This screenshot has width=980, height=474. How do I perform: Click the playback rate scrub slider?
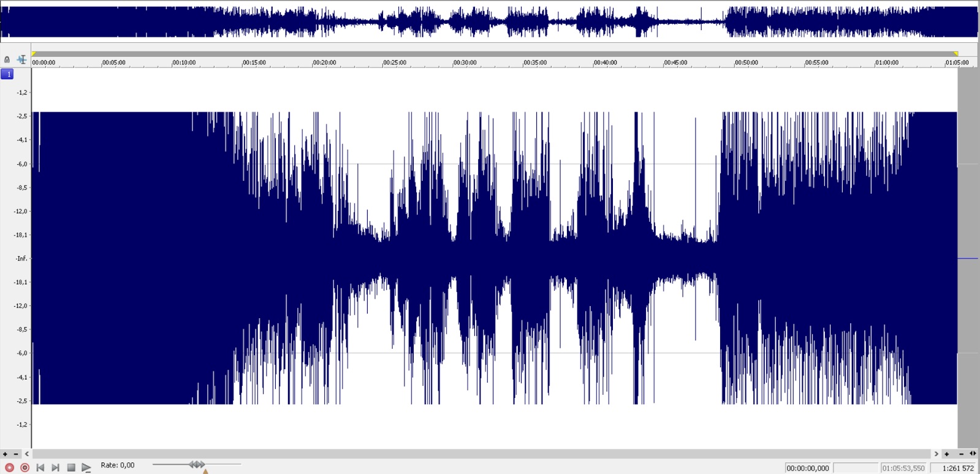tap(197, 465)
